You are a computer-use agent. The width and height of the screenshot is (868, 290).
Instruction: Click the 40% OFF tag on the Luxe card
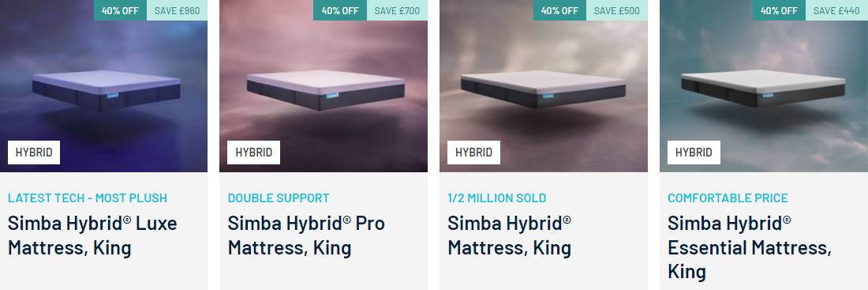point(120,10)
